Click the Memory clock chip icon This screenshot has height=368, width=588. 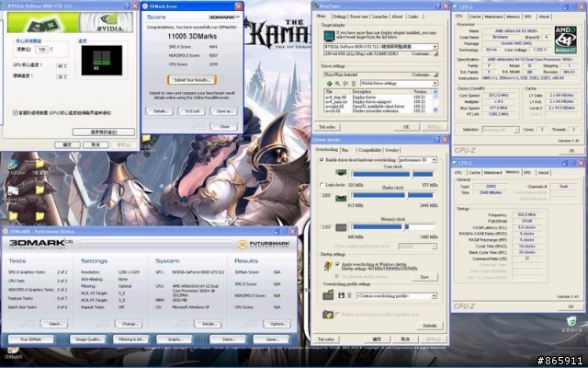[341, 227]
